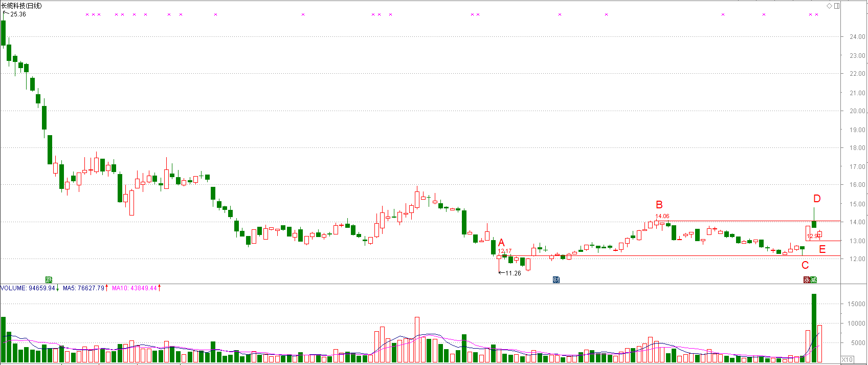Click the dark red 涨 event marker
The image size is (868, 365).
point(807,280)
